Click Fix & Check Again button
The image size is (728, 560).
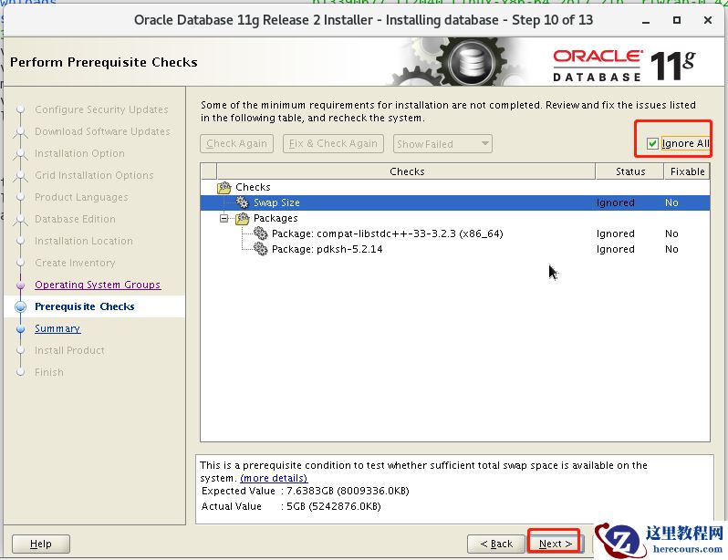pyautogui.click(x=333, y=143)
